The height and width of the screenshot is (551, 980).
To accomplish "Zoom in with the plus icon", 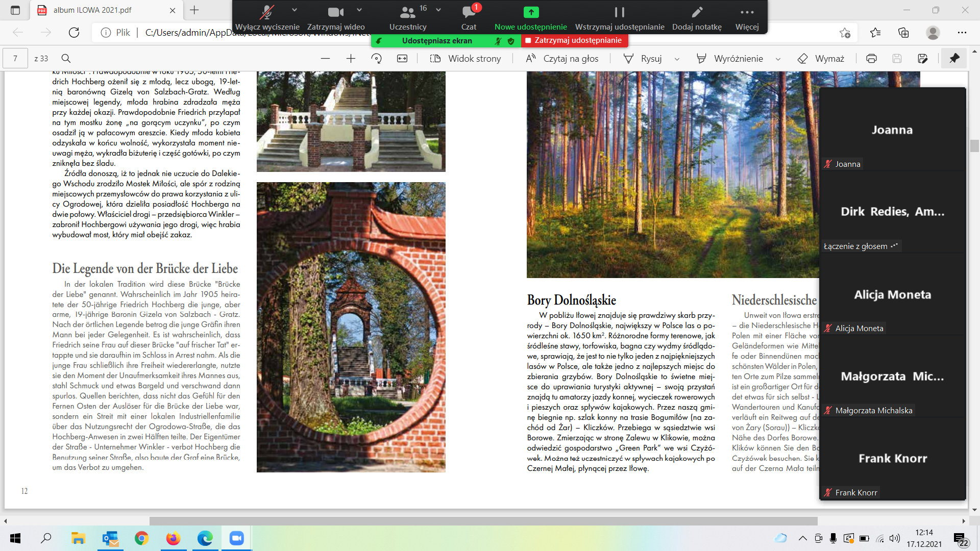I will [351, 59].
